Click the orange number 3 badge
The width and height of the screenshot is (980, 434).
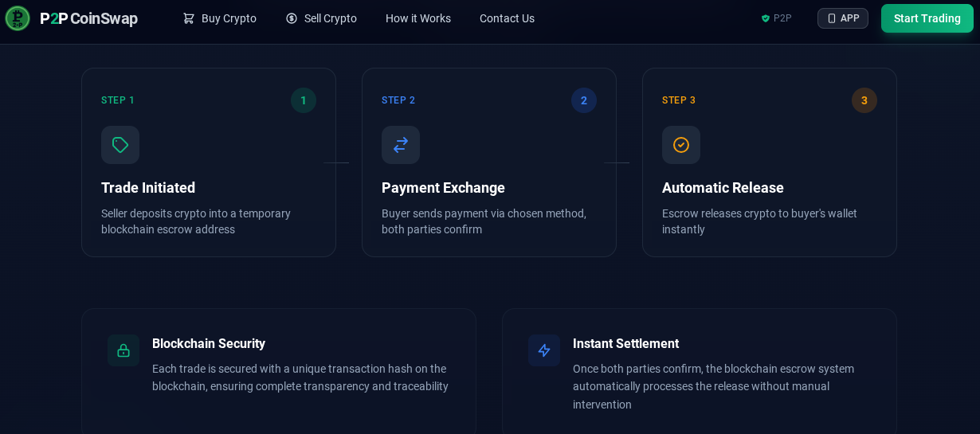coord(864,100)
